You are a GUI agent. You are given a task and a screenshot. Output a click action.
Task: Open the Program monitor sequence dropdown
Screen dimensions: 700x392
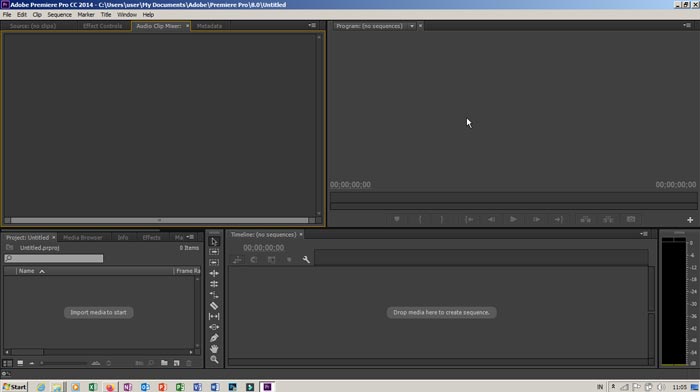(412, 26)
